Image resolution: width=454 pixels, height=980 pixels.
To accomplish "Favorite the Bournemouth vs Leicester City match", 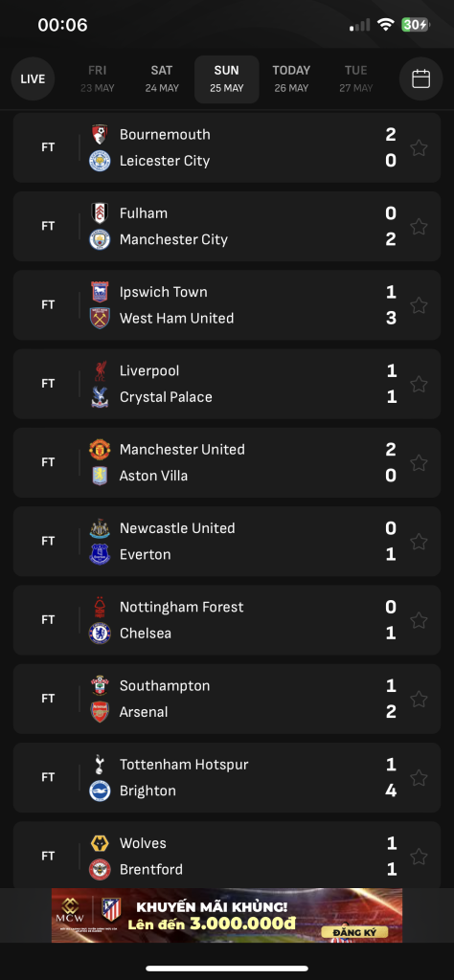I will (419, 147).
